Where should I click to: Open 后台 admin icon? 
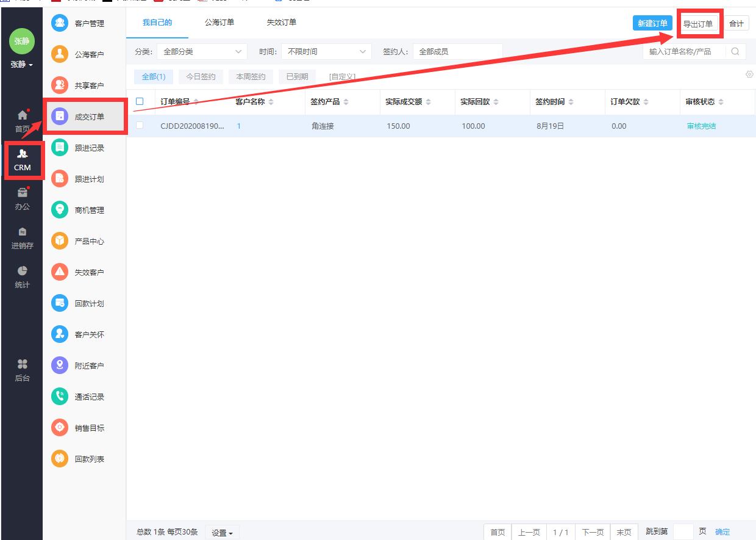point(23,364)
